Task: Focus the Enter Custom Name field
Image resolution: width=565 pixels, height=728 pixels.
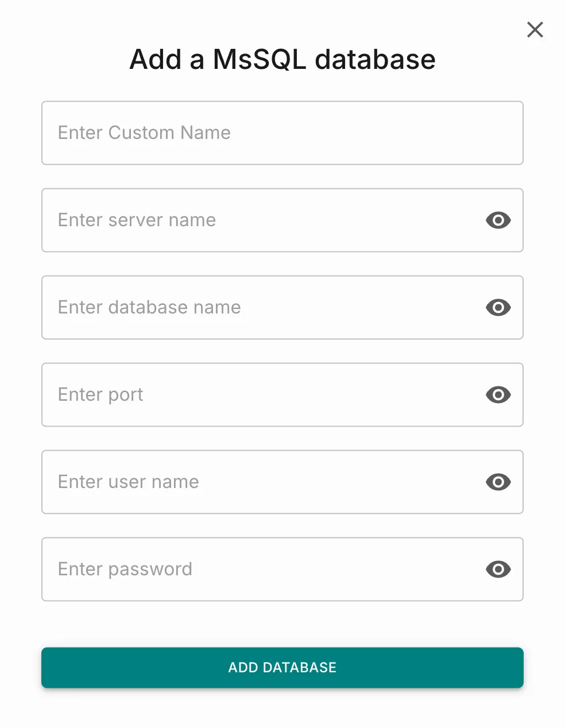Action: point(282,133)
